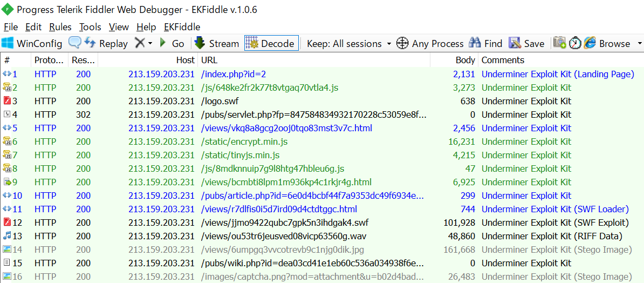
Task: Click the Find binoculars button
Action: (x=485, y=44)
